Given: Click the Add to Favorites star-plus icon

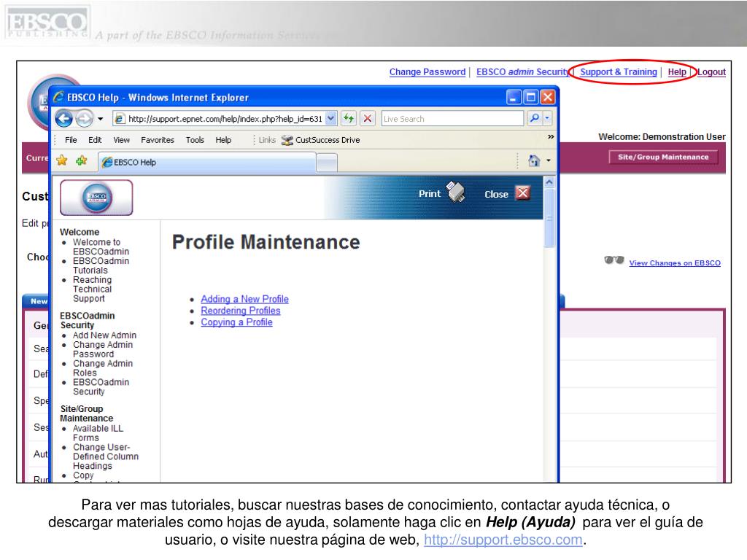Looking at the screenshot, I should 82,160.
